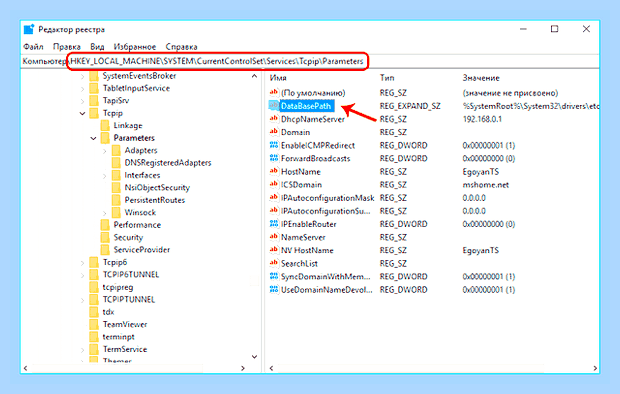Open the Правка menu
The height and width of the screenshot is (394, 620).
[x=66, y=47]
